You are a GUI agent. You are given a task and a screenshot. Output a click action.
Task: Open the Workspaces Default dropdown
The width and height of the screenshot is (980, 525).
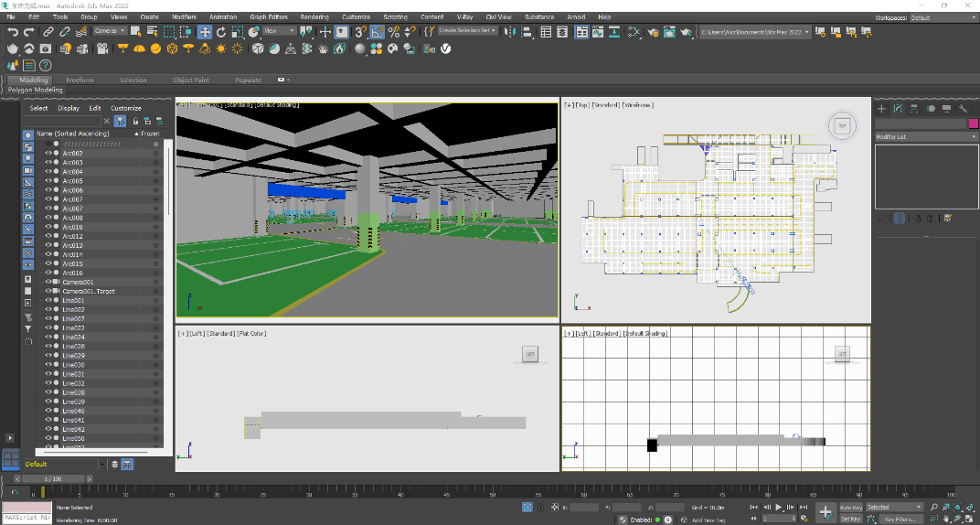click(x=942, y=17)
